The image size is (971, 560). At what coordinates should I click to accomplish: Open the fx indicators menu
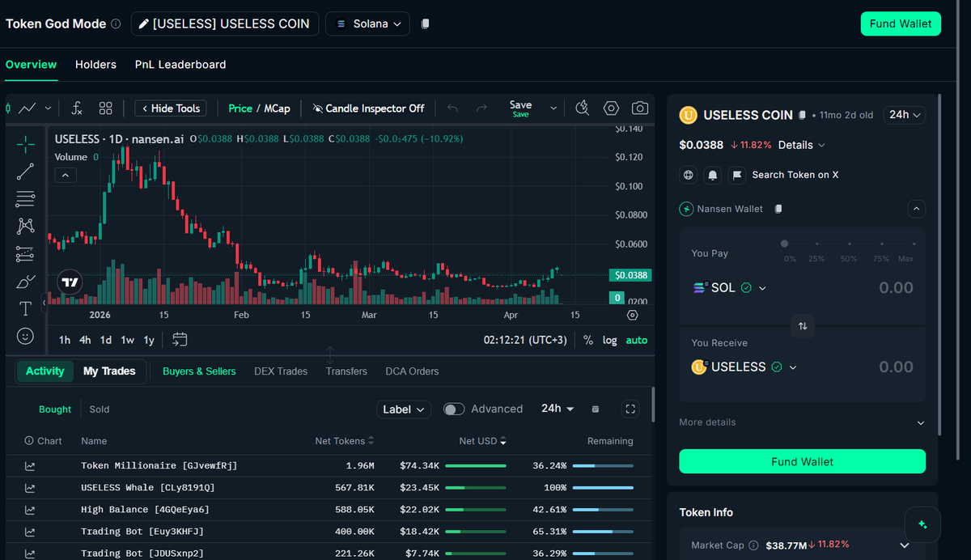(78, 108)
